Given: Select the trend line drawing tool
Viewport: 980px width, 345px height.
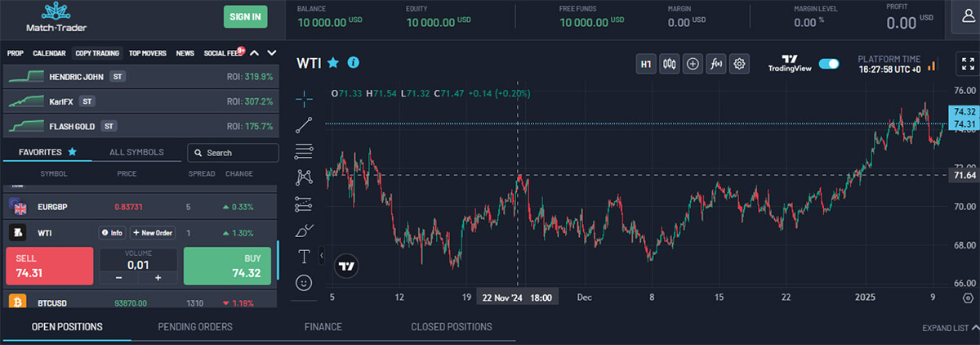Looking at the screenshot, I should point(305,125).
